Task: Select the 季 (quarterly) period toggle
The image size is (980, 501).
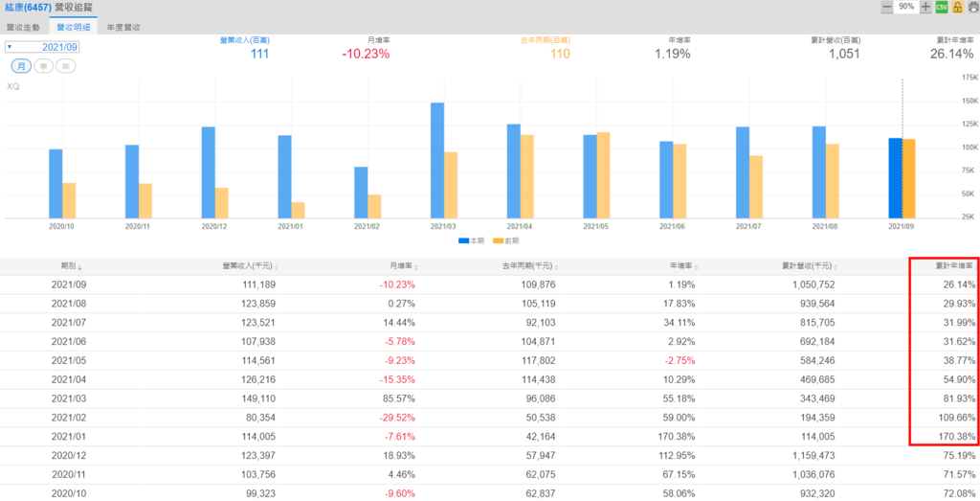Action: pyautogui.click(x=43, y=66)
